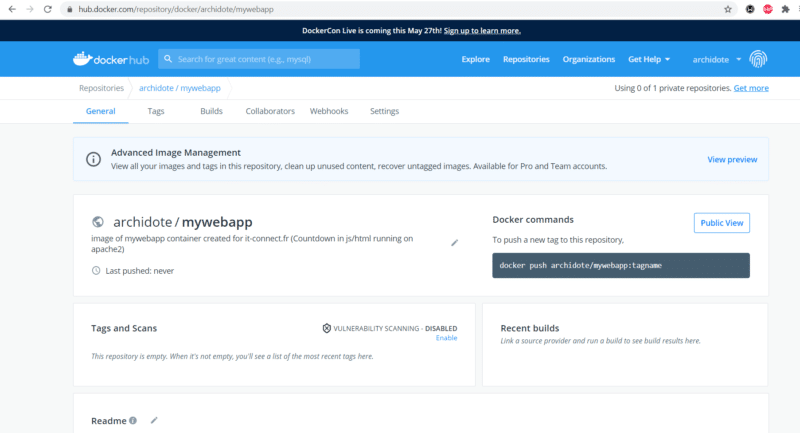Click the Readme heading text
Screen dimensions: 800x433
pyautogui.click(x=109, y=421)
